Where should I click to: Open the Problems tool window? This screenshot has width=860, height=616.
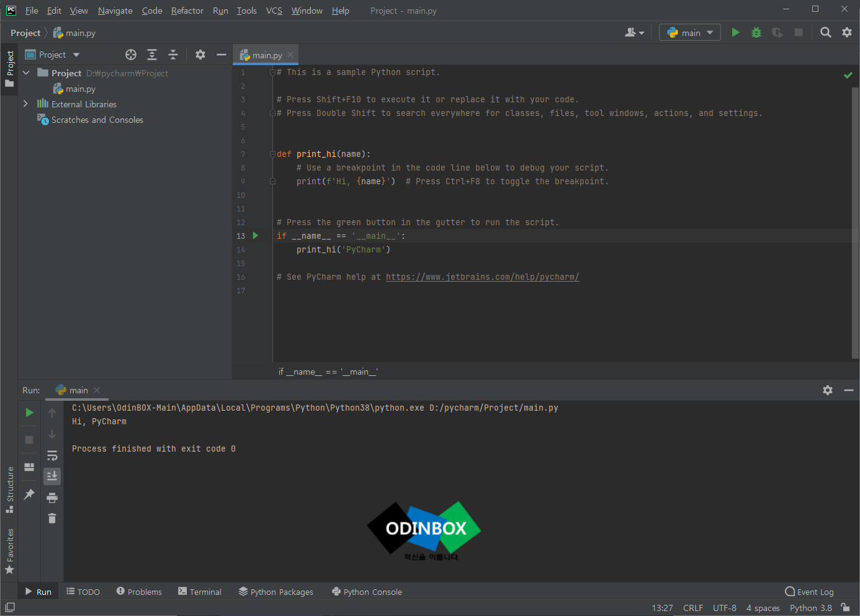(139, 592)
